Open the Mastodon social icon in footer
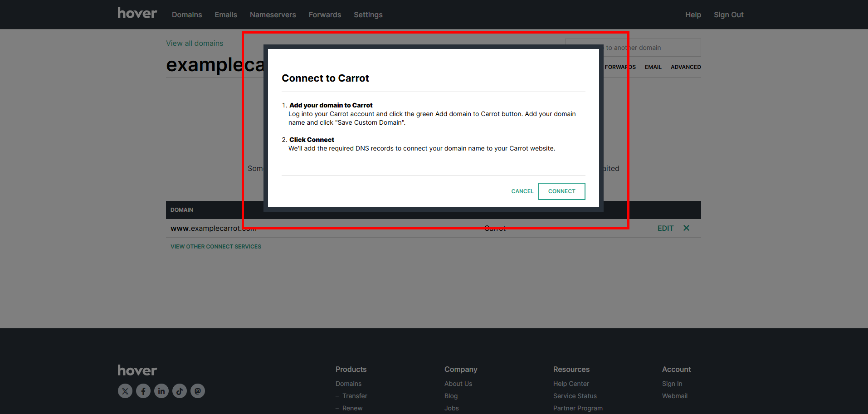The width and height of the screenshot is (868, 414). [x=198, y=391]
